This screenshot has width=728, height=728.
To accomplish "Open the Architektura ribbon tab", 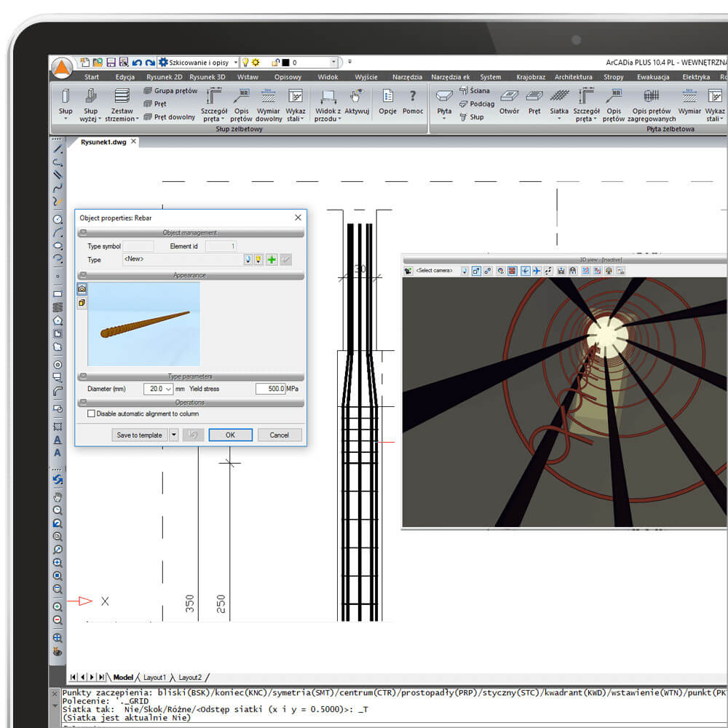I will click(574, 77).
